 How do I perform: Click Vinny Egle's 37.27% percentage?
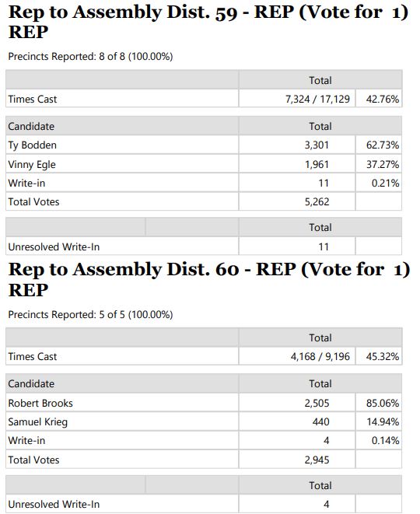click(383, 164)
